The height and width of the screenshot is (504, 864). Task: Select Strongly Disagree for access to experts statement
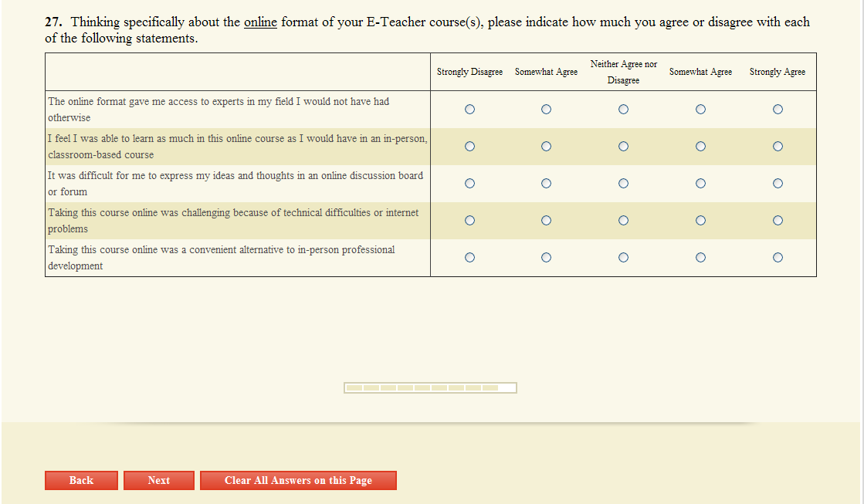click(x=469, y=110)
